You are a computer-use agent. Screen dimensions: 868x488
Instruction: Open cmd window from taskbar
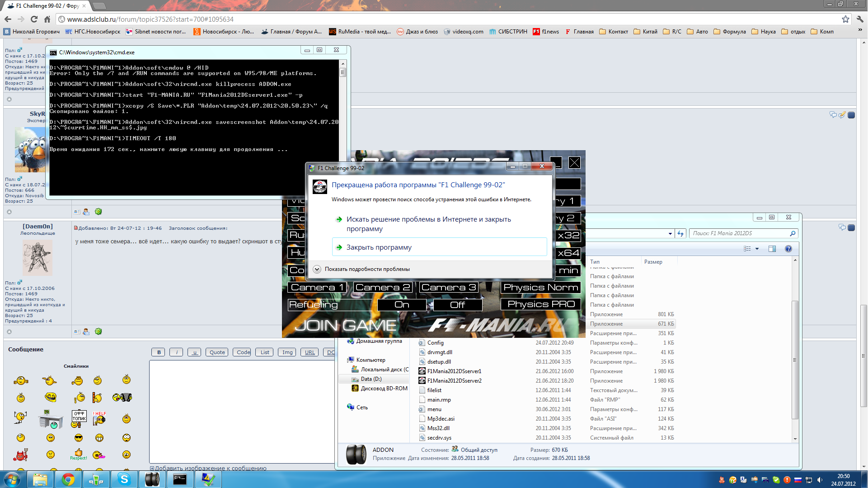(180, 479)
